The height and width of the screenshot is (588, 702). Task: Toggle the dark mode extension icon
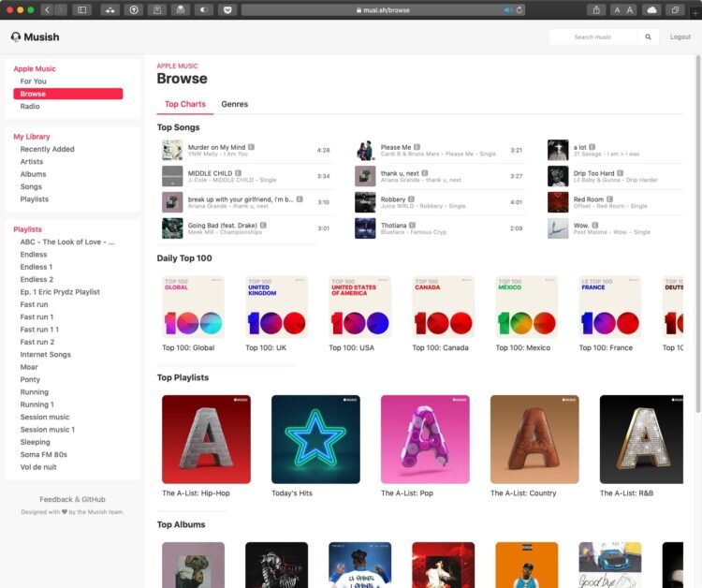204,10
